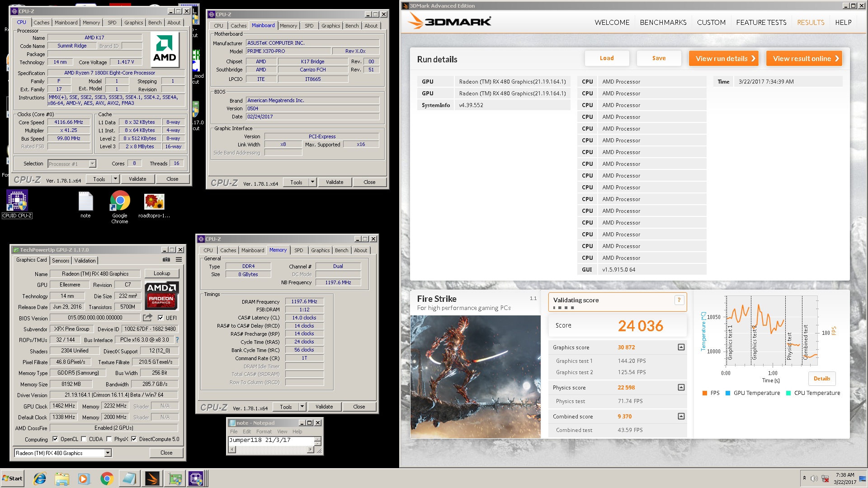The width and height of the screenshot is (868, 488).
Task: Switch to the Caches tab in CPU-Z CPU window
Action: (42, 23)
